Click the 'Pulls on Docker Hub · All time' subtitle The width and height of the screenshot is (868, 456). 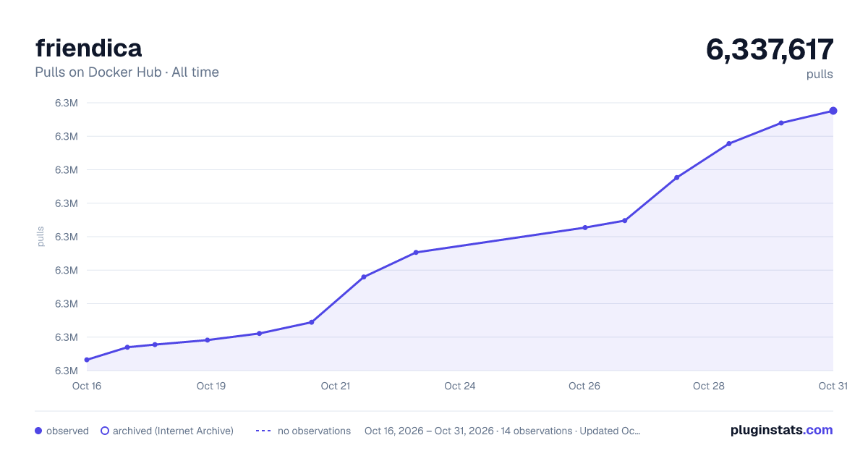127,72
